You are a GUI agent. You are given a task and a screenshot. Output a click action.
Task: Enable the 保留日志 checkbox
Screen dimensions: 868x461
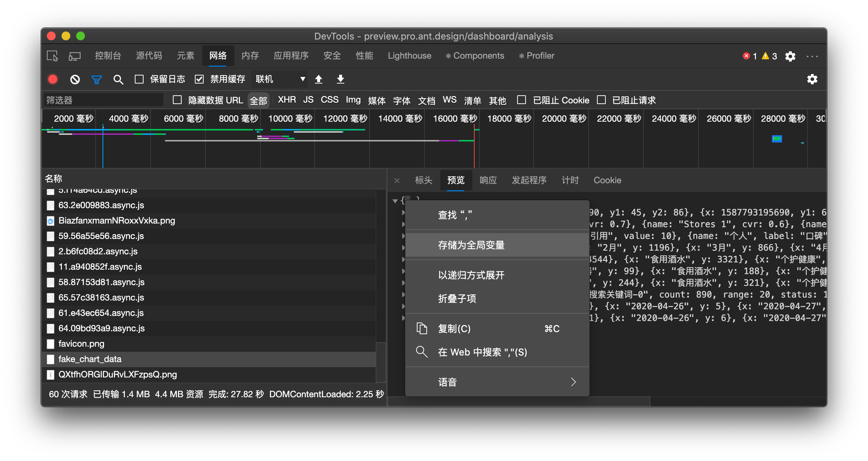coord(139,79)
